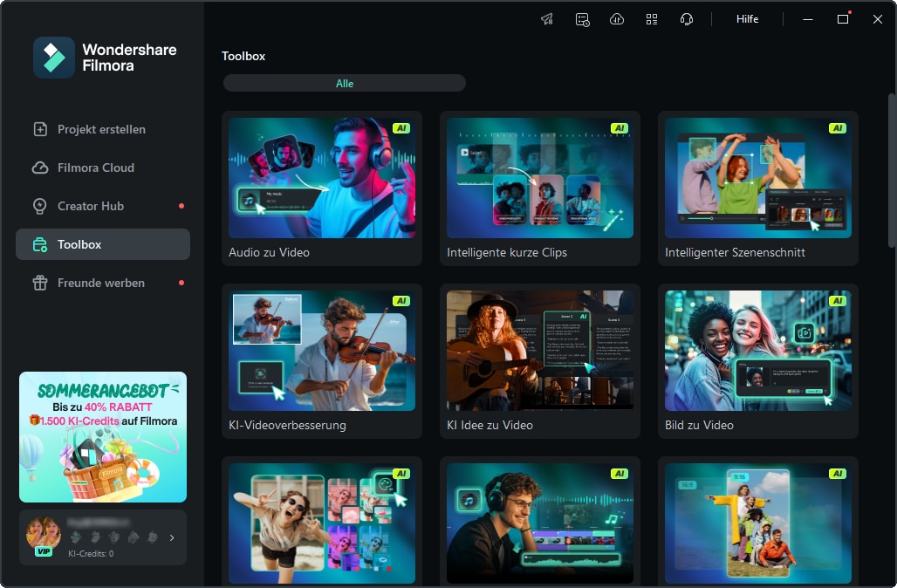The width and height of the screenshot is (897, 588).
Task: Click the Creator Hub lightbulb icon
Action: point(40,206)
